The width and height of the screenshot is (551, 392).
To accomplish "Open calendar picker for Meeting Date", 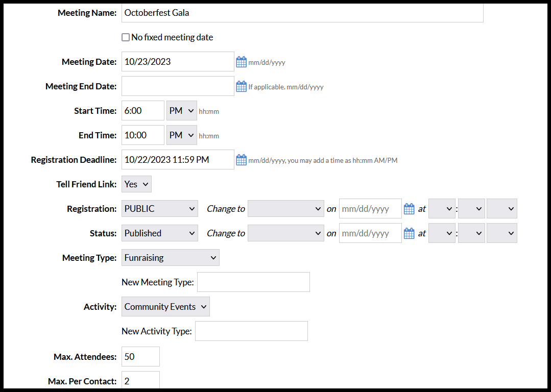I will point(242,62).
